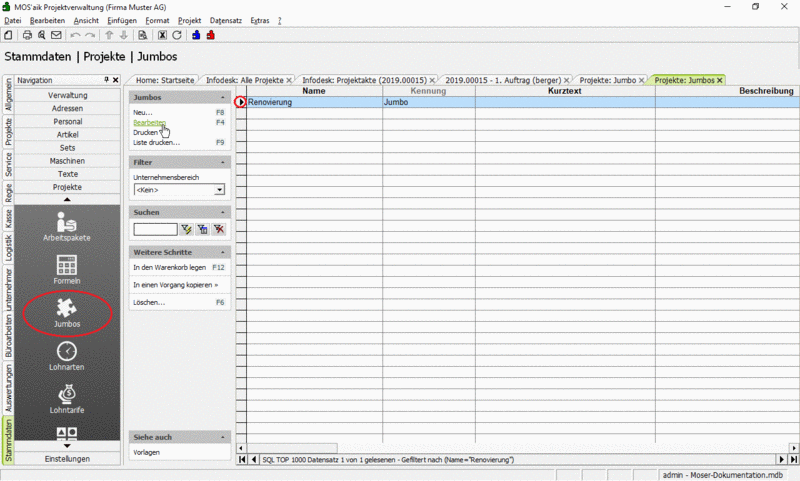Open Lohntarife in navigation panel

coord(67,399)
